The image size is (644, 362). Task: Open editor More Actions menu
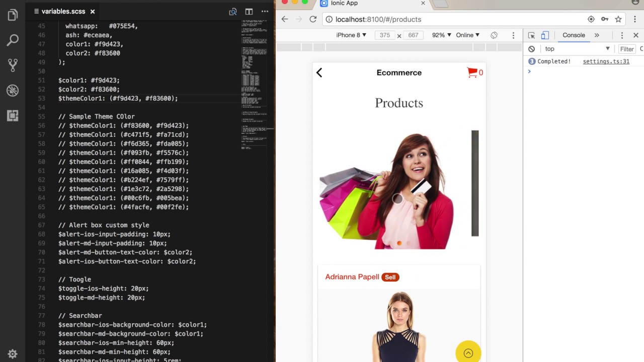click(265, 11)
